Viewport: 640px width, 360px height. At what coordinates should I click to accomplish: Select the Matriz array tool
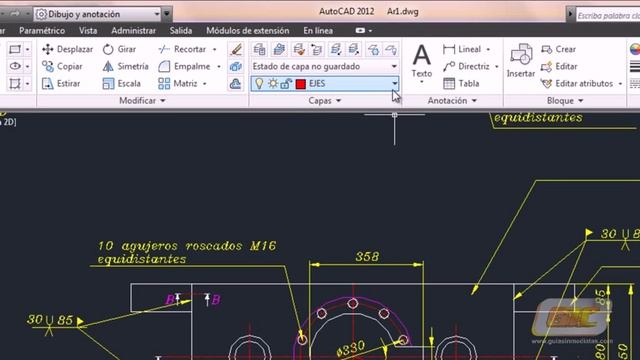click(x=178, y=84)
